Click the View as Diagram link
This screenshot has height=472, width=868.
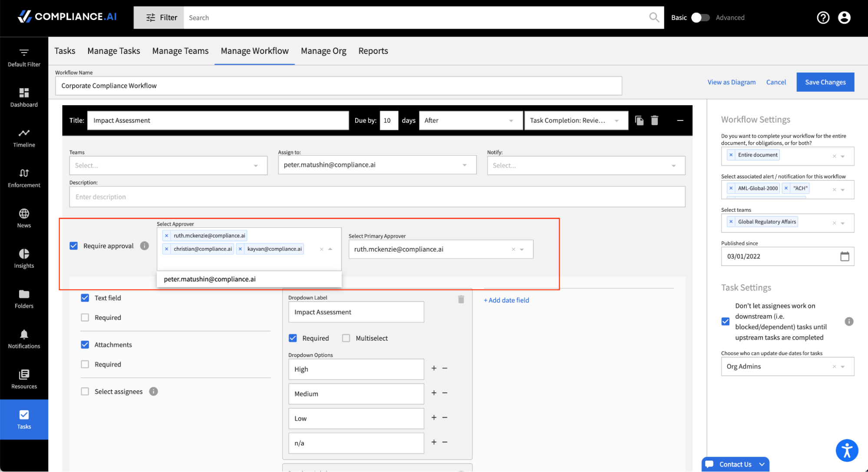(731, 82)
